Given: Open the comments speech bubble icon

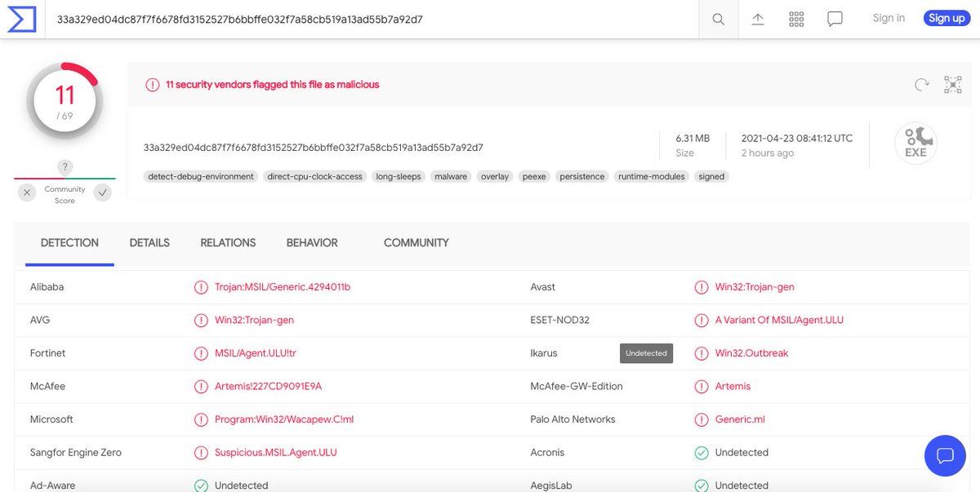Looking at the screenshot, I should 835,19.
